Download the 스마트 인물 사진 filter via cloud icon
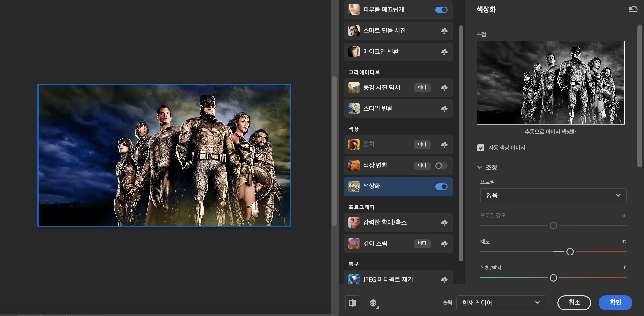Screen dimensions: 644x316 (444, 31)
